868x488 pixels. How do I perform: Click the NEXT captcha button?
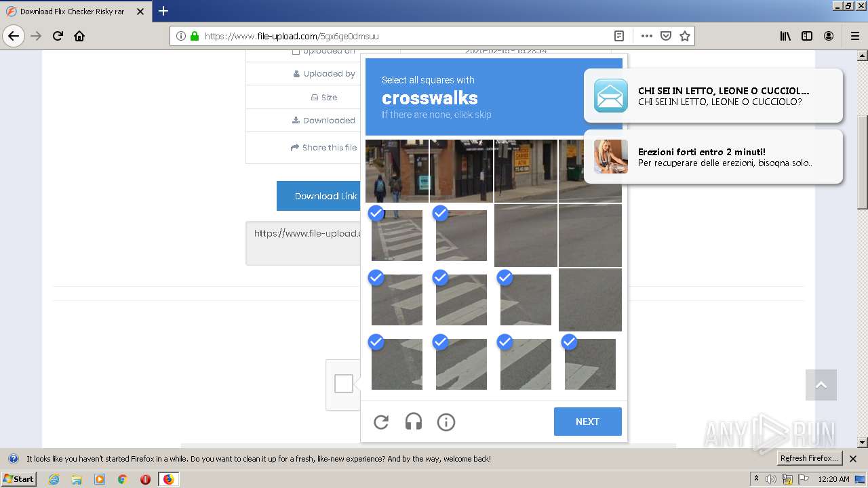(587, 422)
